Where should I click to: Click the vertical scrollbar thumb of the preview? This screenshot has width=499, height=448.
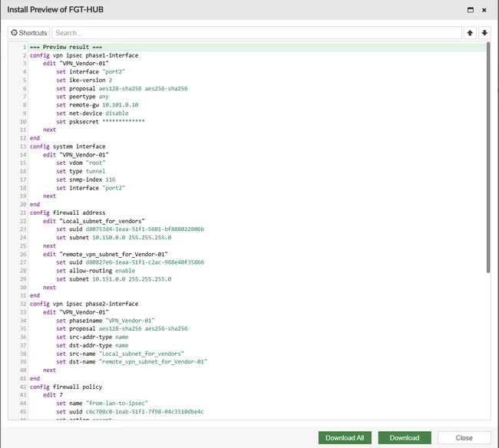click(x=488, y=157)
